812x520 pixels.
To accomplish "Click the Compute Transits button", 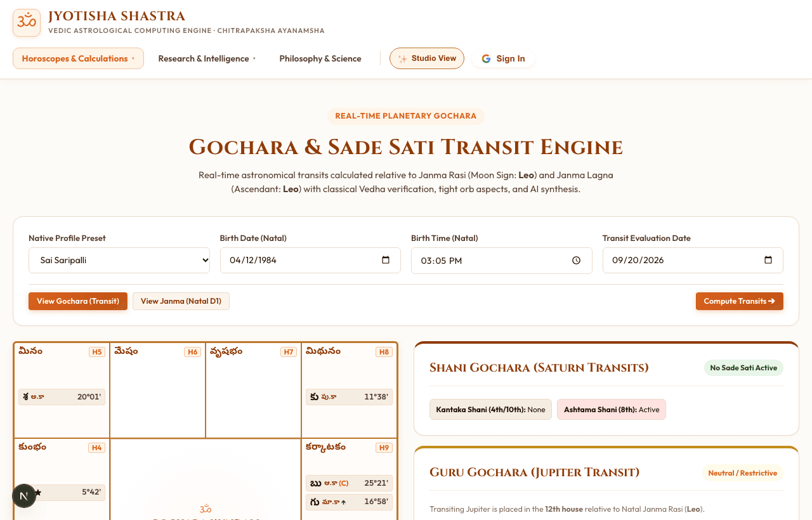I will (x=740, y=301).
